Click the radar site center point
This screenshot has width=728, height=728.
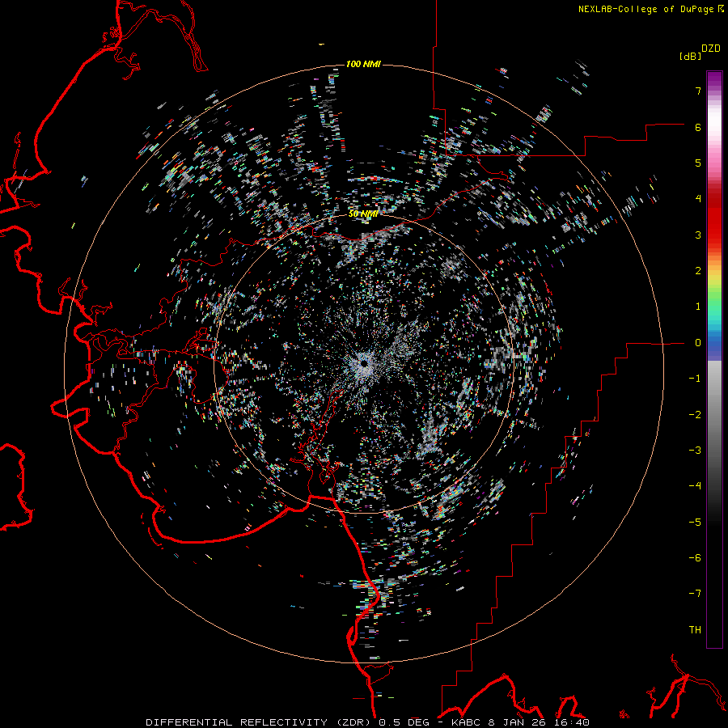click(365, 363)
